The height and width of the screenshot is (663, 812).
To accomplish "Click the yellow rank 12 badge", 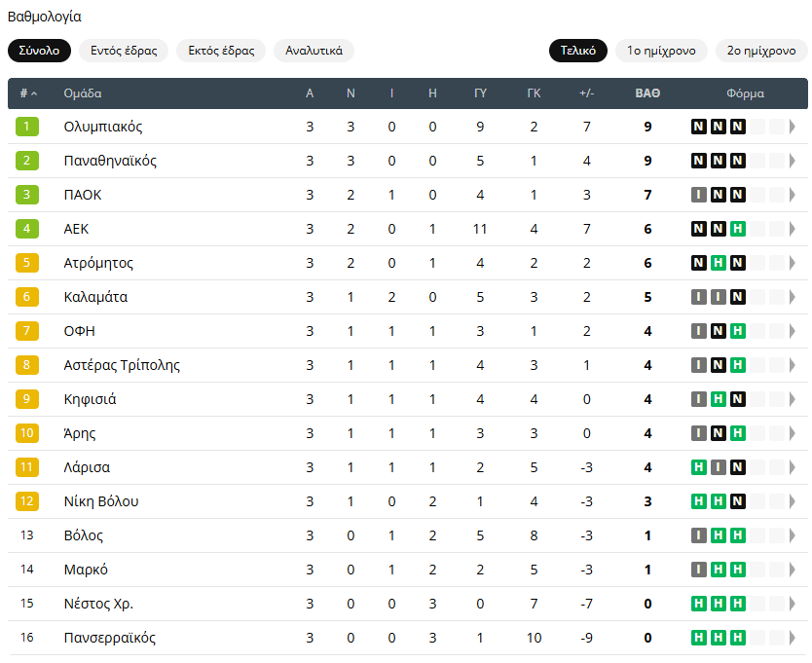I will tap(27, 501).
